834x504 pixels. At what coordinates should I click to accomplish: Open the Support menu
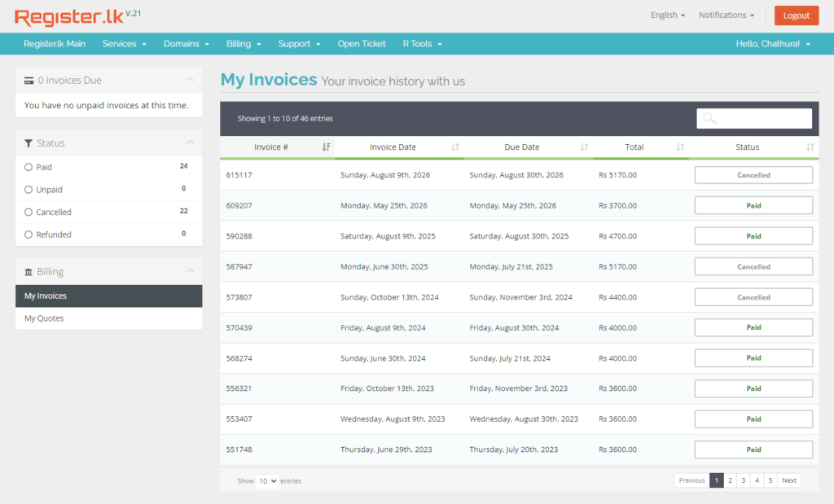coord(299,44)
